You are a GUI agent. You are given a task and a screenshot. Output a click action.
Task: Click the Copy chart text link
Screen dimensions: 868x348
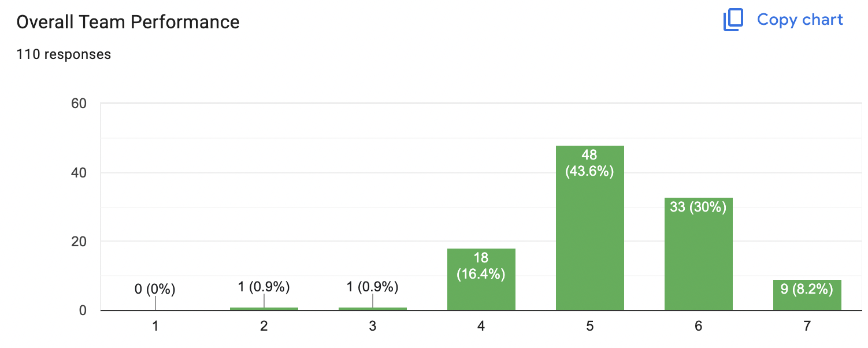point(800,20)
